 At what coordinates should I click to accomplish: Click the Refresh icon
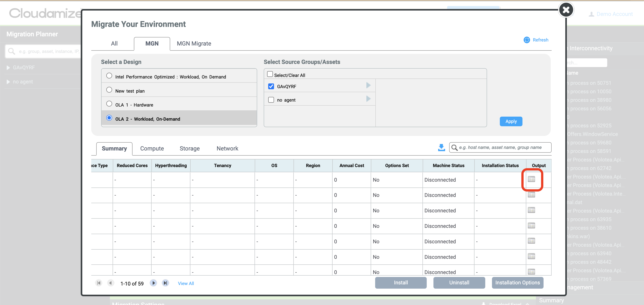(527, 40)
